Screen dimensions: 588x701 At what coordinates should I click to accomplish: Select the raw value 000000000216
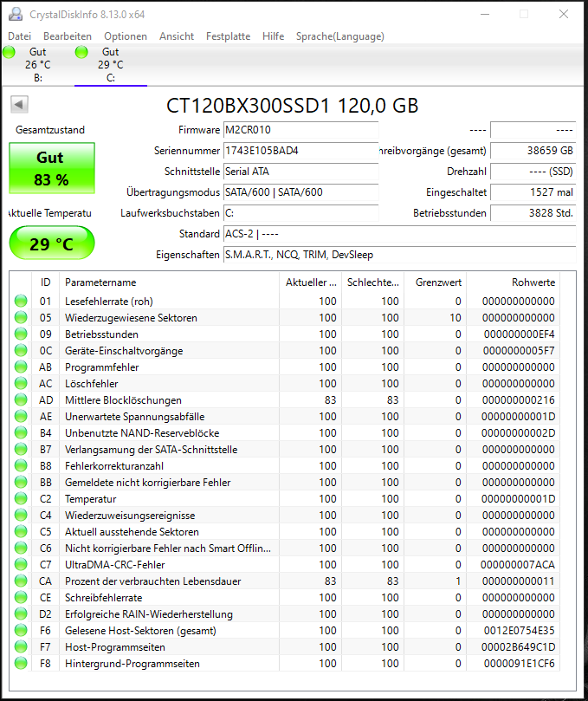pos(519,400)
